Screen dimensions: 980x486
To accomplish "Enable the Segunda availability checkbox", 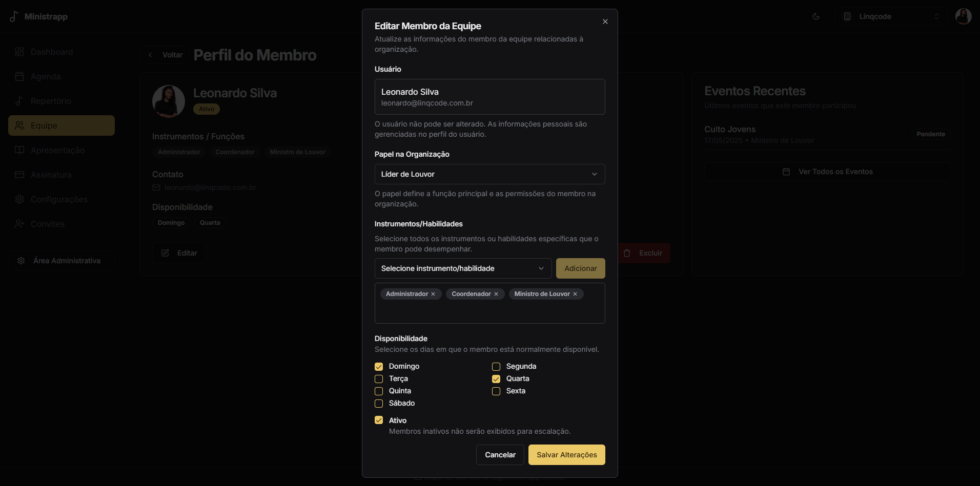I will click(496, 366).
